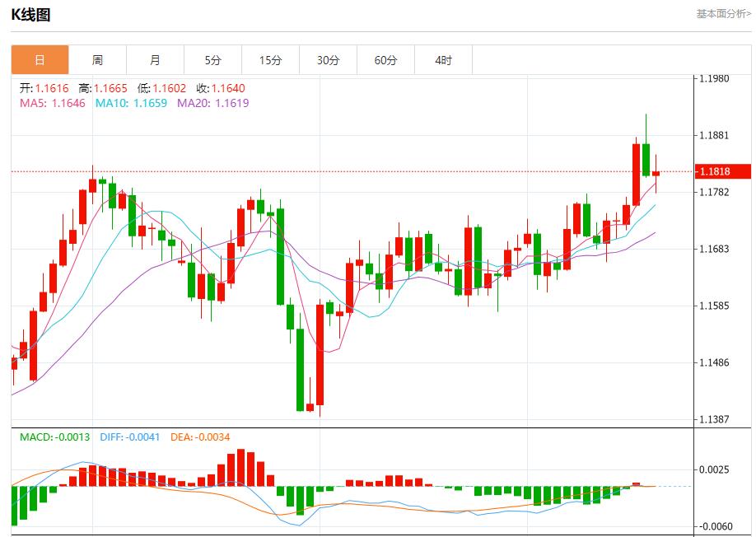Click the highlighted 日 daily tab

click(40, 59)
